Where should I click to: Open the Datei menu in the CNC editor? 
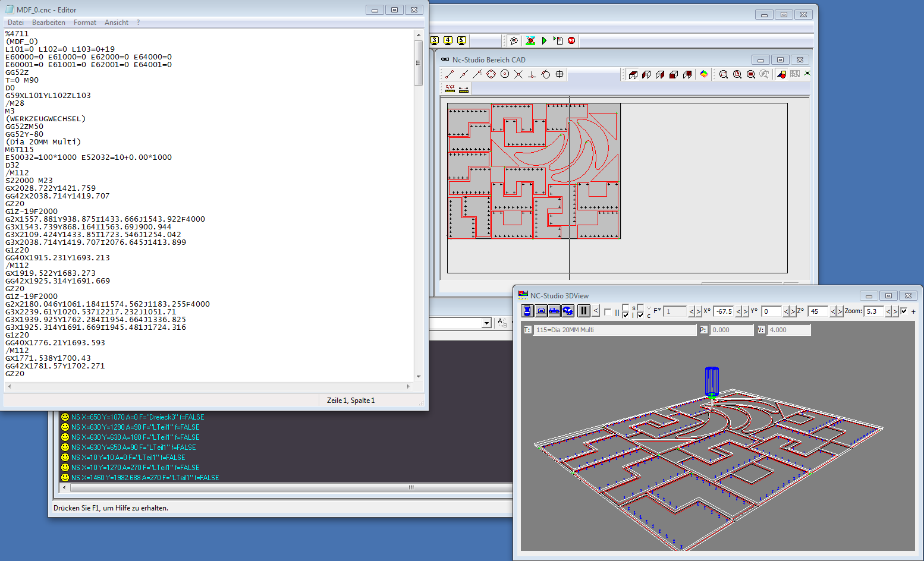pyautogui.click(x=15, y=22)
